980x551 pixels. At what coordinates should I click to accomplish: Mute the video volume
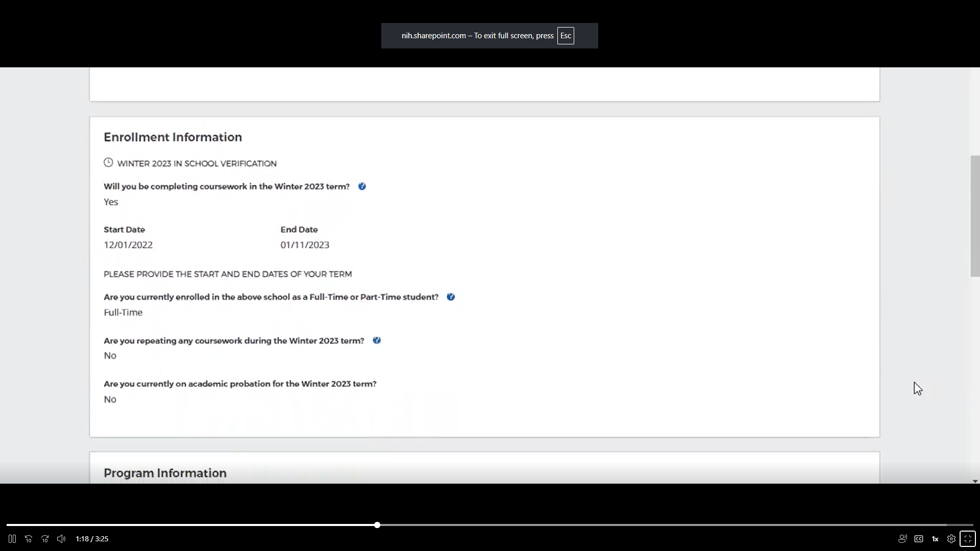[61, 539]
